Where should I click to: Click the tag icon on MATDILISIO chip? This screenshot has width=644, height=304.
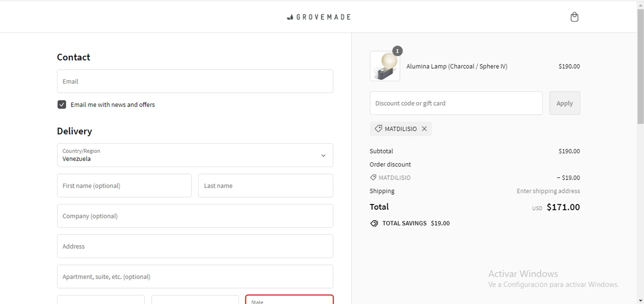pos(378,128)
